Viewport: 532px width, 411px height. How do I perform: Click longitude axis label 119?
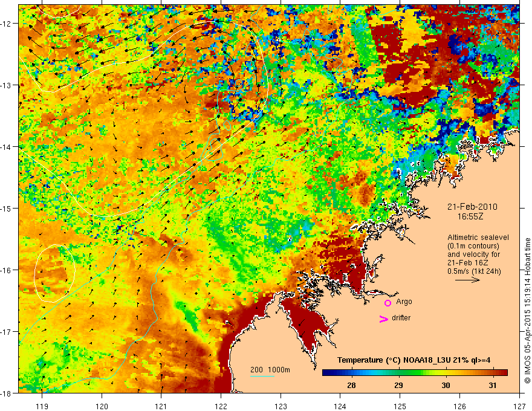pos(42,406)
